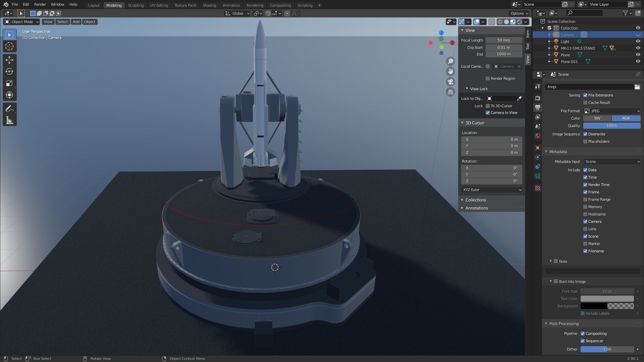Disable the Camera to View lock
The image size is (644, 362).
tap(488, 113)
